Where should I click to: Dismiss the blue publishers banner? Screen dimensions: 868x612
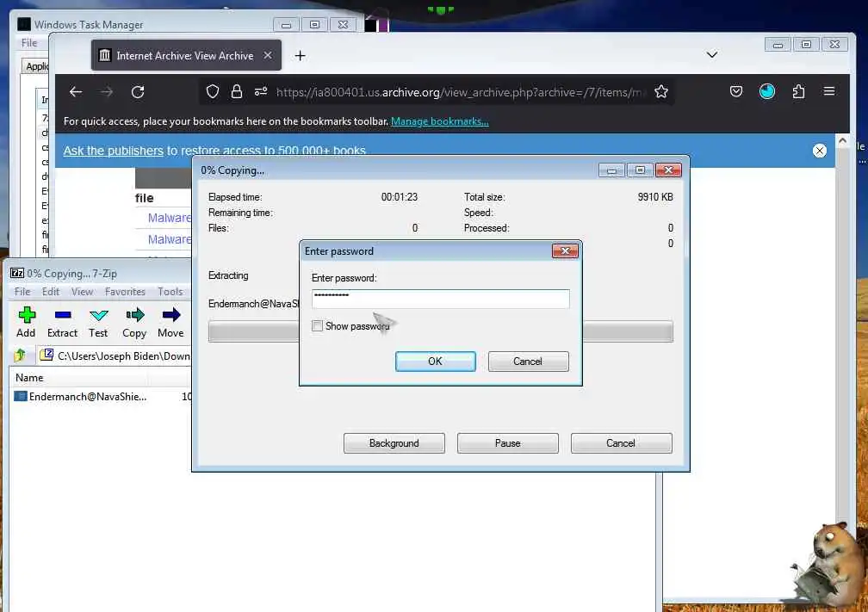pyautogui.click(x=819, y=151)
